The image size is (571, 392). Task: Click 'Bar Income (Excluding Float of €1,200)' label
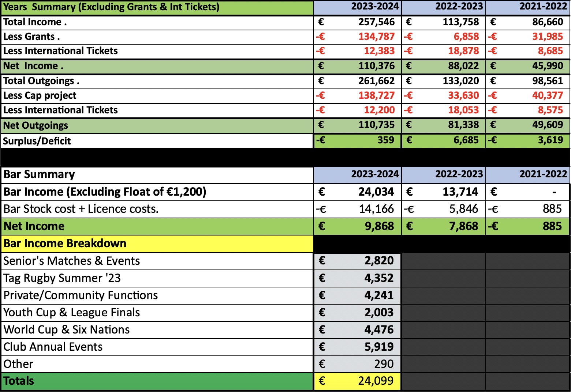click(105, 192)
